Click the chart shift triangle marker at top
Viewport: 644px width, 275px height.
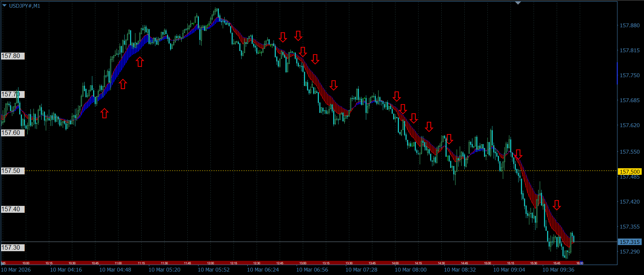pyautogui.click(x=518, y=3)
